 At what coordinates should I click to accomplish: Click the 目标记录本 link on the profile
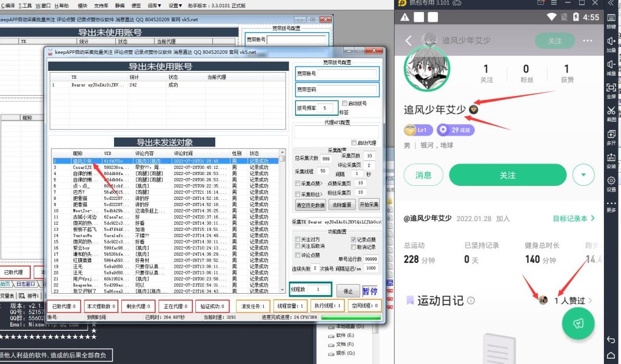click(x=570, y=218)
